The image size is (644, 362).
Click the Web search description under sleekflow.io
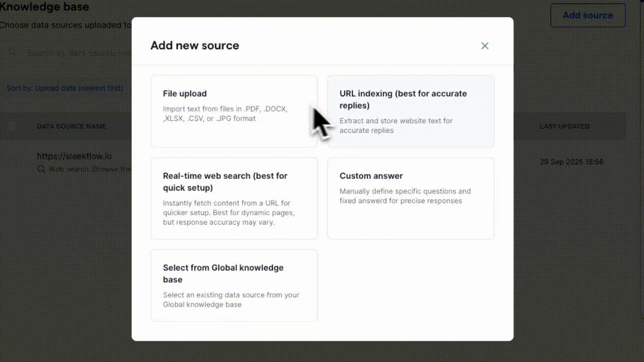90,169
